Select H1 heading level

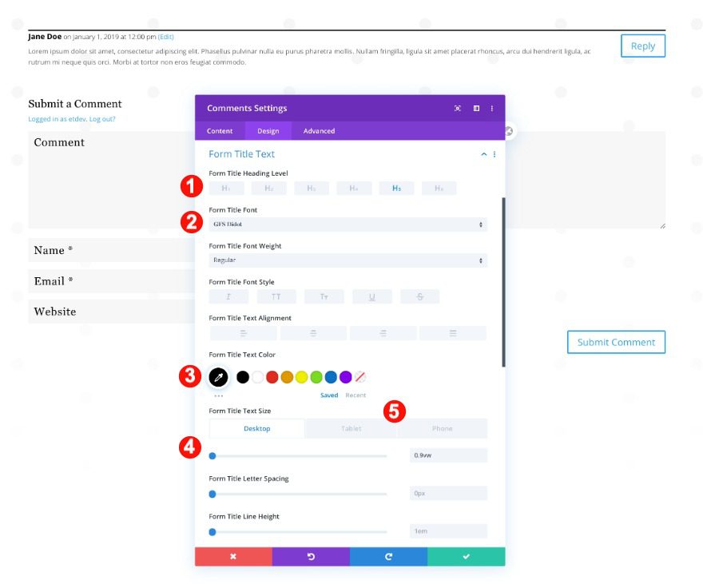(226, 189)
